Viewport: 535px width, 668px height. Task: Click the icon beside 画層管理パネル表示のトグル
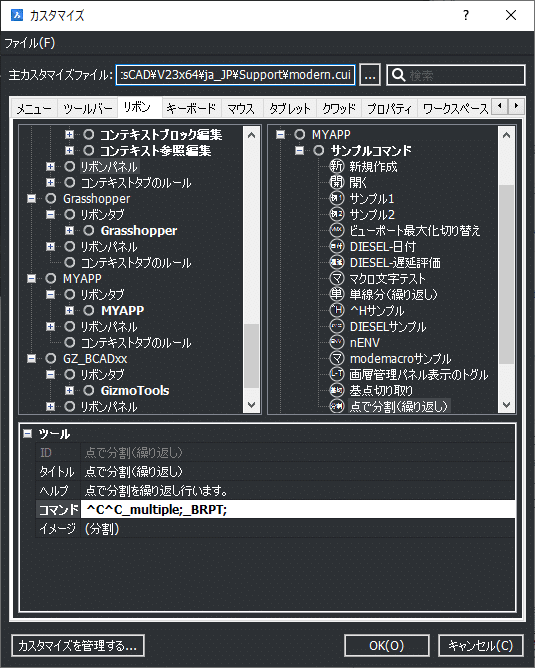click(337, 374)
